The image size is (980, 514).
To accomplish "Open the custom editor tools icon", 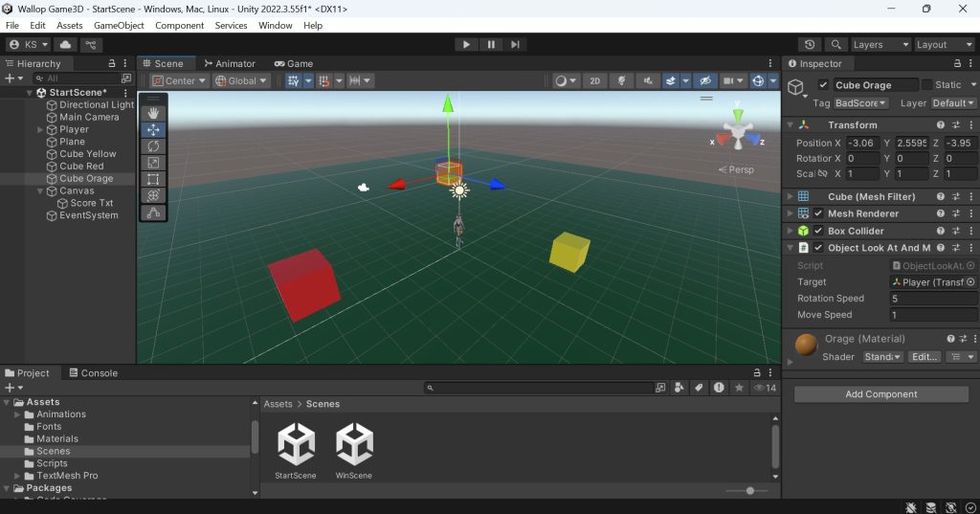I will pyautogui.click(x=153, y=212).
